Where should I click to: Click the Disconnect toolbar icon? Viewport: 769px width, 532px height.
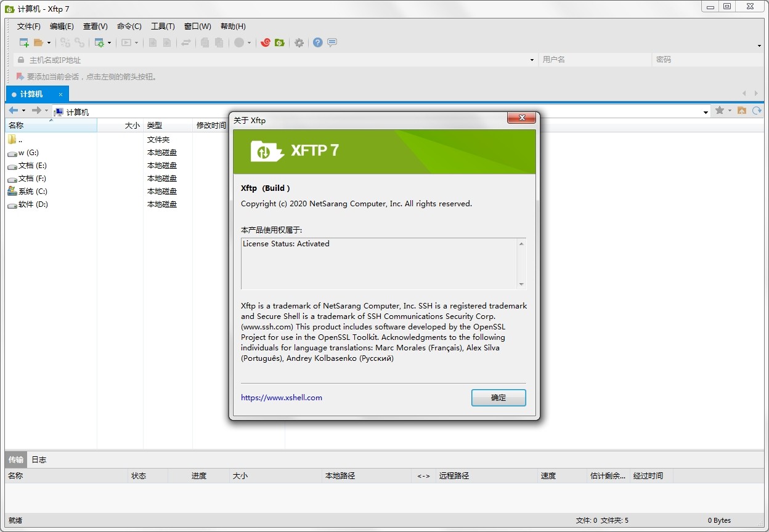pyautogui.click(x=79, y=42)
